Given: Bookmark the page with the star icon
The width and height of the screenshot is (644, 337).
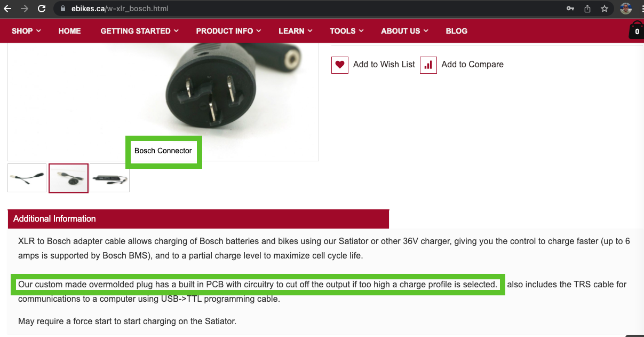Looking at the screenshot, I should click(x=605, y=9).
